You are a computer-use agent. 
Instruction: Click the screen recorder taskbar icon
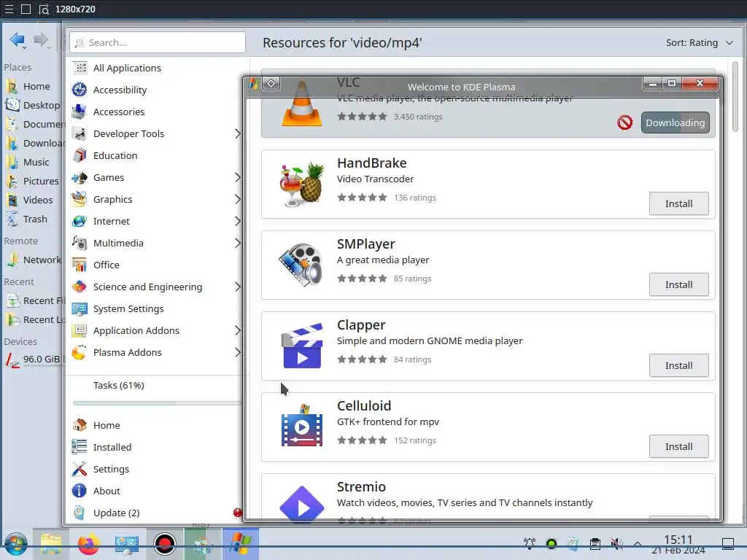point(164,544)
